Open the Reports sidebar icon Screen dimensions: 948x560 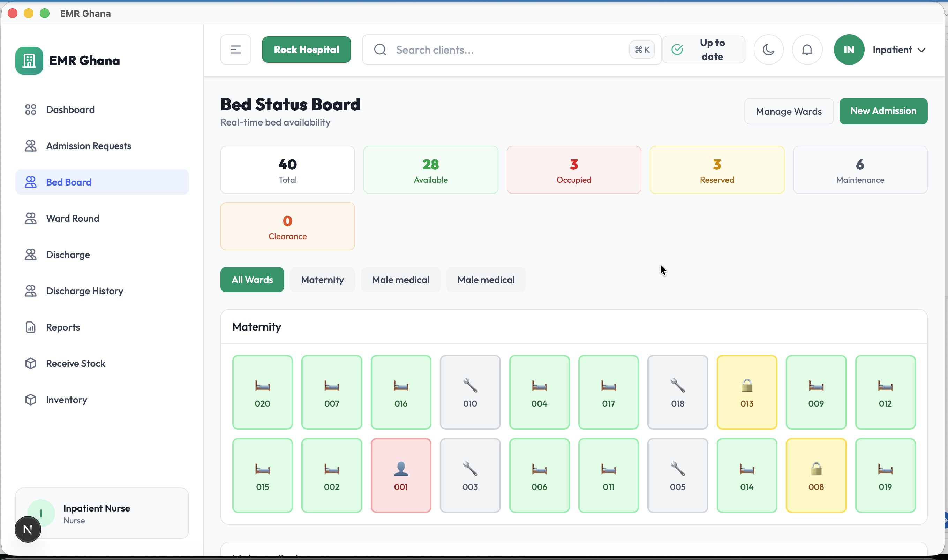click(x=31, y=327)
